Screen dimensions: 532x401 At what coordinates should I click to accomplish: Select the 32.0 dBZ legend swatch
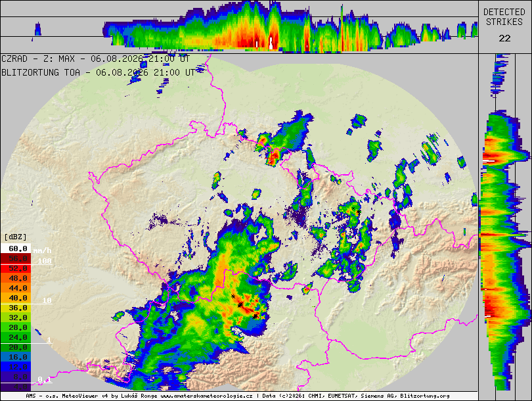[16, 318]
